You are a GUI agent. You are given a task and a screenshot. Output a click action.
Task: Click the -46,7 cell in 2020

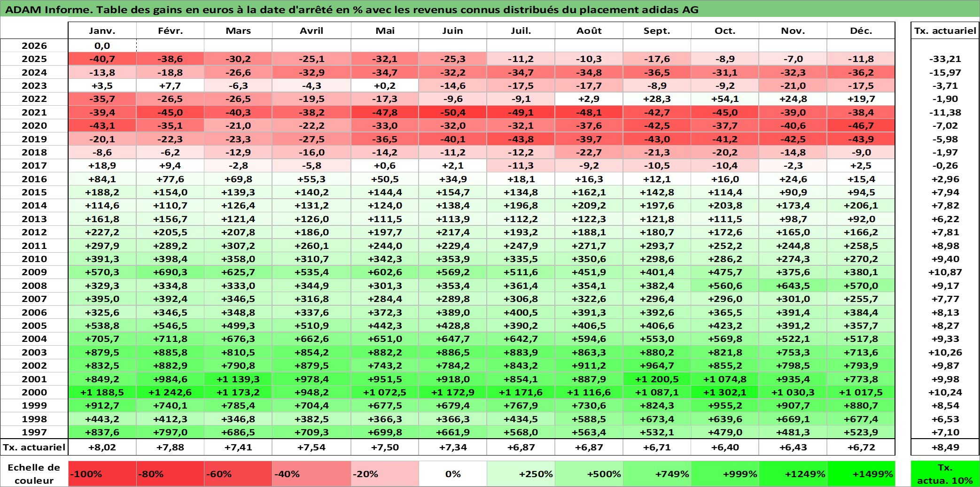tap(861, 125)
